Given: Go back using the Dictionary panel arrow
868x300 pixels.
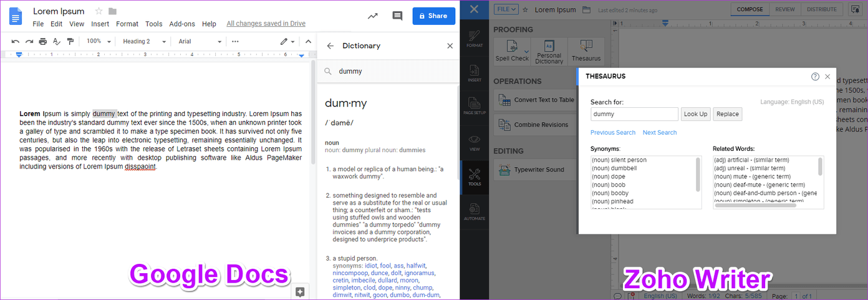Looking at the screenshot, I should [330, 46].
